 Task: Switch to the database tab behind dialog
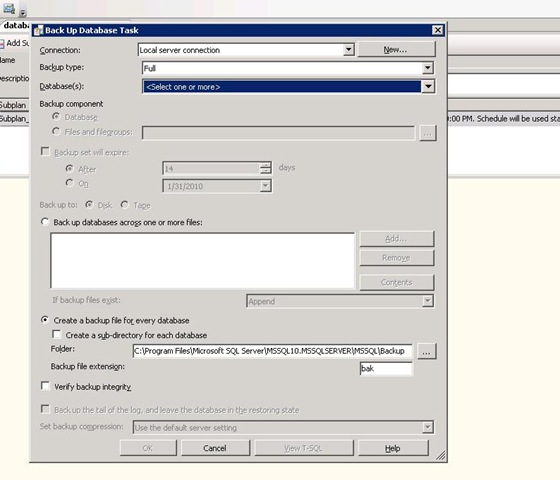tap(15, 25)
